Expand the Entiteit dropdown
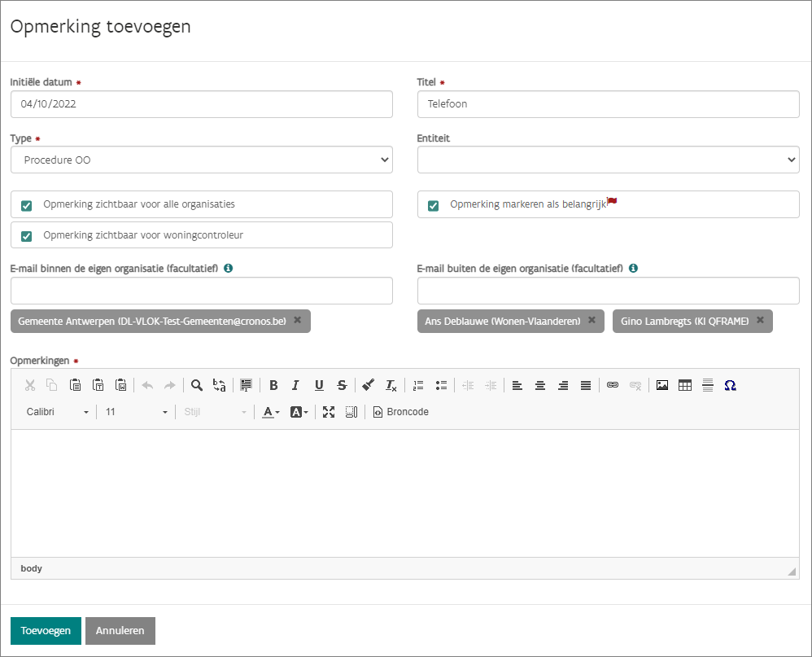 608,160
